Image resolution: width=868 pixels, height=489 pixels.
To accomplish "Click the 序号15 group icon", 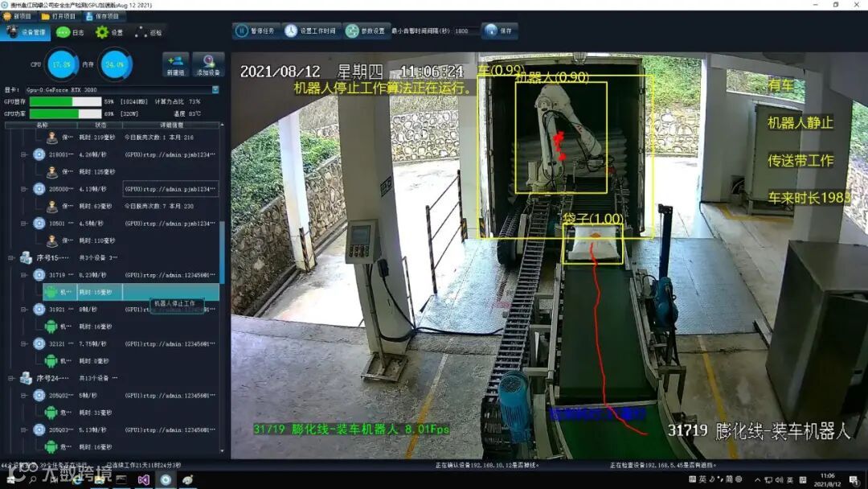I will 26,257.
